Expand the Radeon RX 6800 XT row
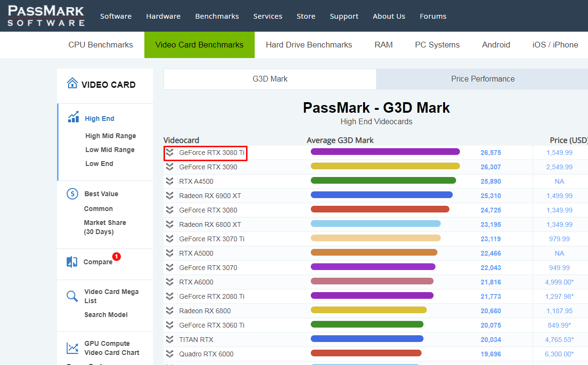The image size is (588, 365). coord(169,224)
